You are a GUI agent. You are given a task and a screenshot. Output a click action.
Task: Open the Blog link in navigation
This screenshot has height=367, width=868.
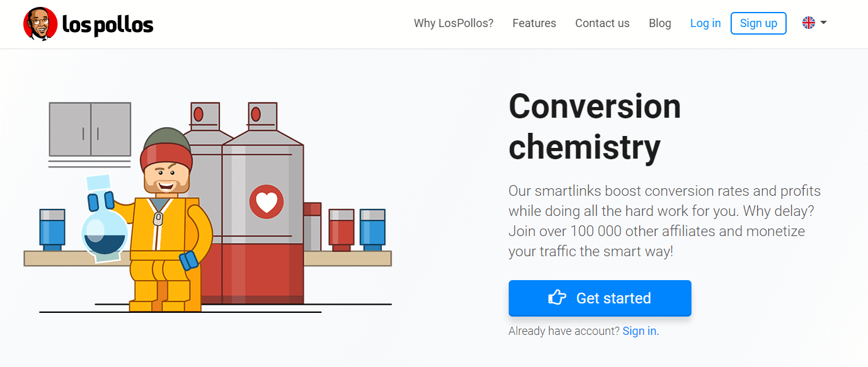click(660, 23)
